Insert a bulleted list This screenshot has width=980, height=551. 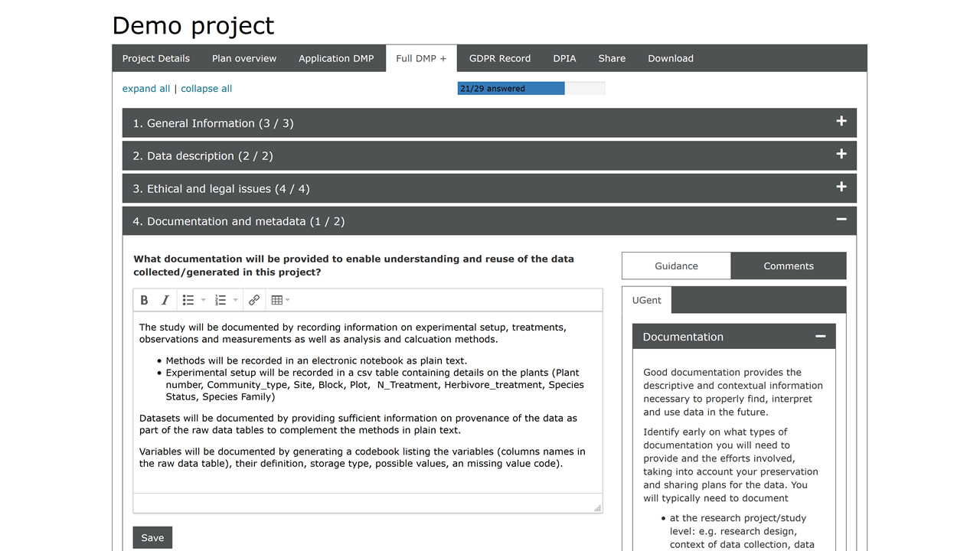[188, 300]
